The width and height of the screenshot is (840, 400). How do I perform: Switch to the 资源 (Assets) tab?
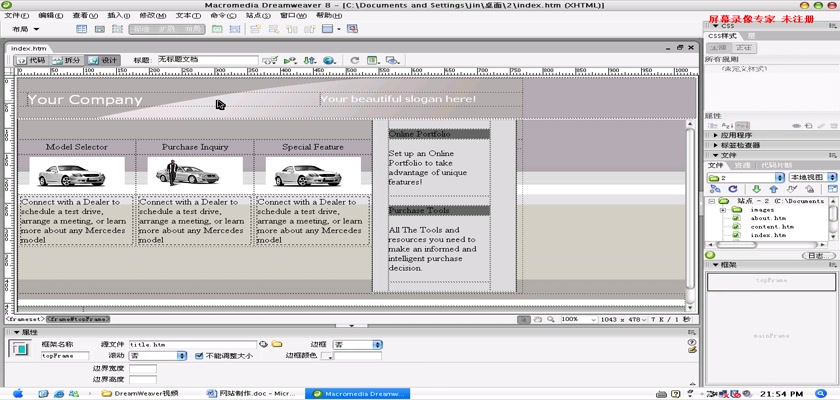point(742,165)
